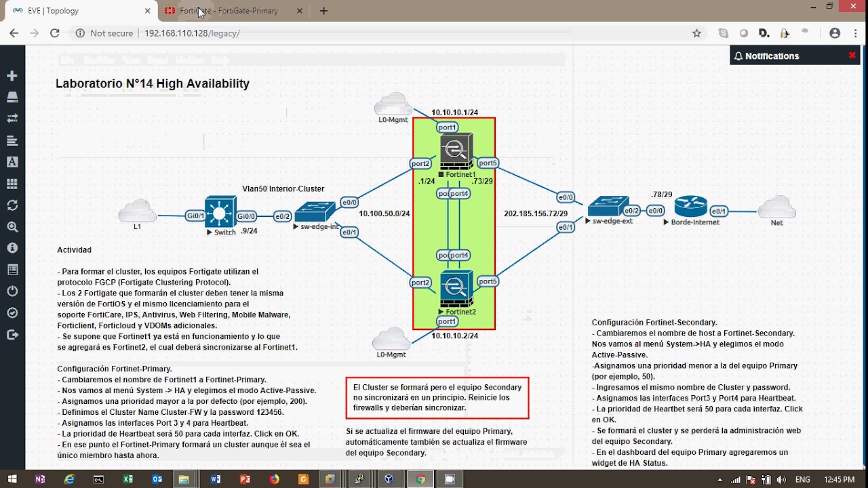Select the Fortinet1 firewall node

[x=456, y=151]
